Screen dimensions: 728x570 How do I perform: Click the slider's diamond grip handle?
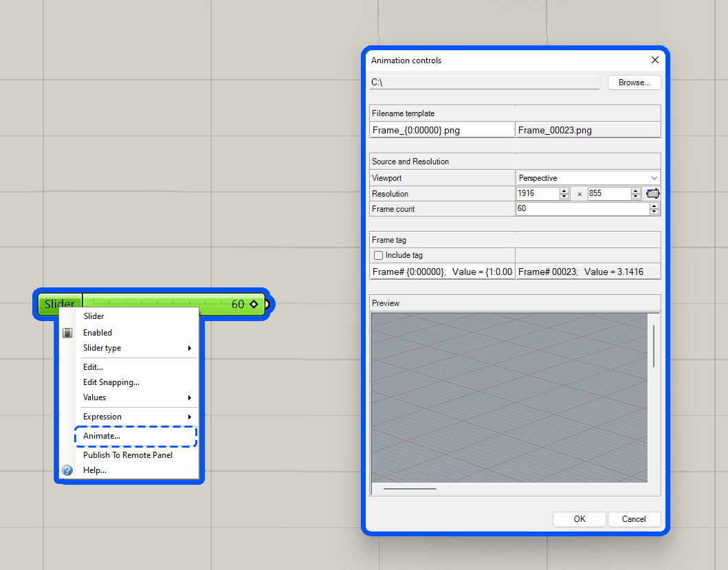(x=254, y=304)
